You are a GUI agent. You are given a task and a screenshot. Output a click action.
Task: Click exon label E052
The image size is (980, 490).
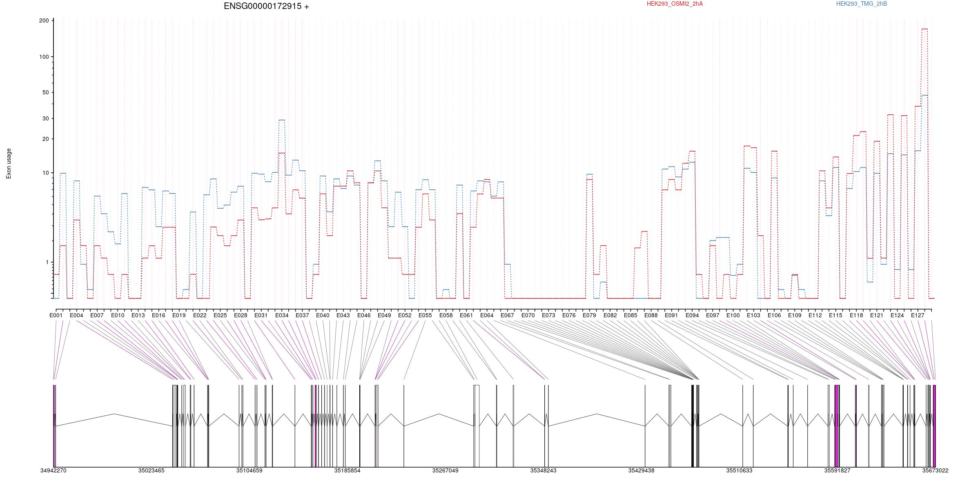[x=405, y=315]
